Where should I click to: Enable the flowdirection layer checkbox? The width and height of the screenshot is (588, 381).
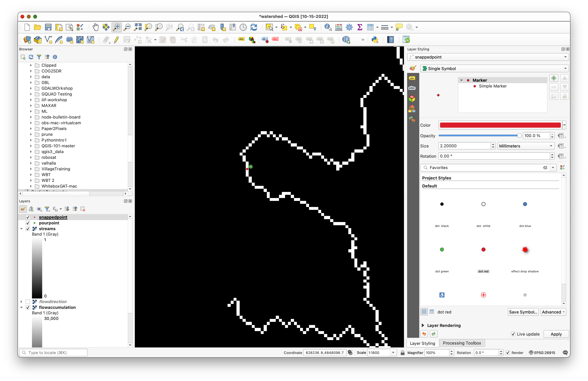pos(28,302)
